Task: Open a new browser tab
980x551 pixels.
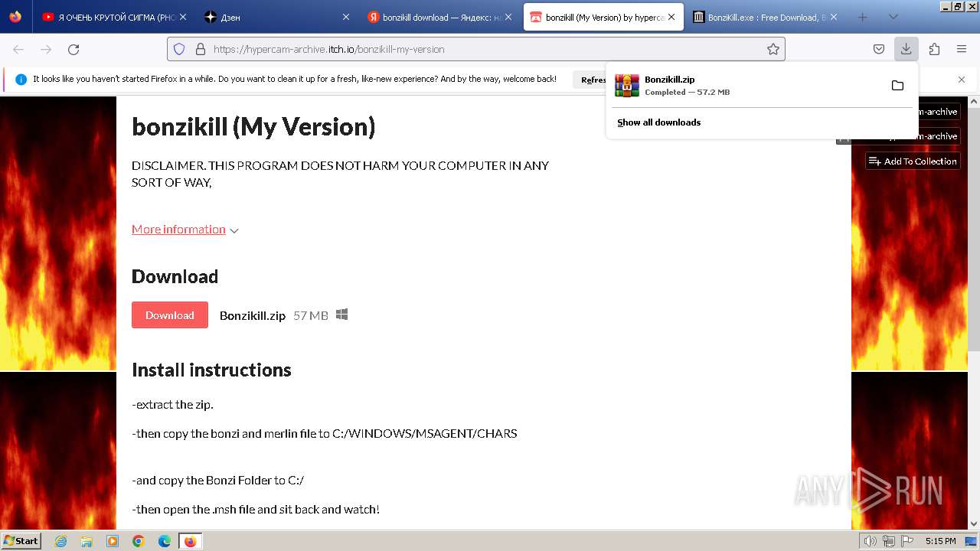Action: (x=863, y=17)
